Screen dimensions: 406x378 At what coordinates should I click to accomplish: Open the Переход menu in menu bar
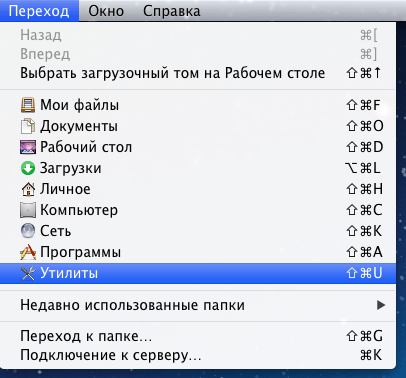point(39,11)
